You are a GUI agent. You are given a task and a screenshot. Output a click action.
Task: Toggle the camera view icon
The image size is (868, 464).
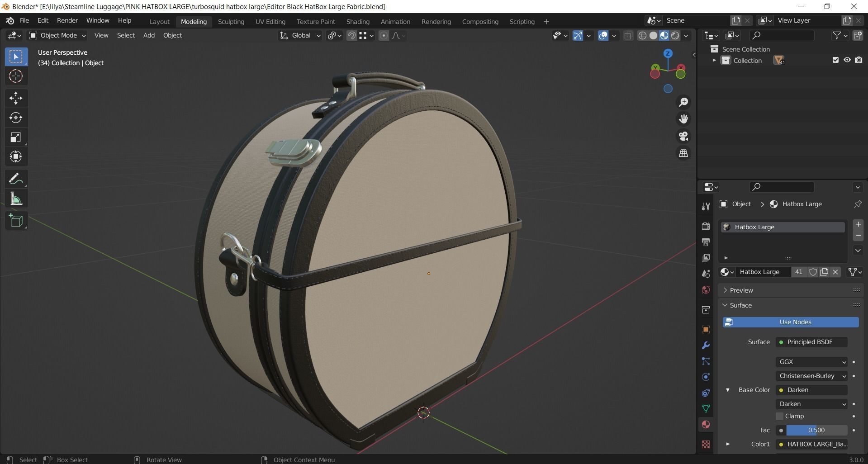click(683, 136)
